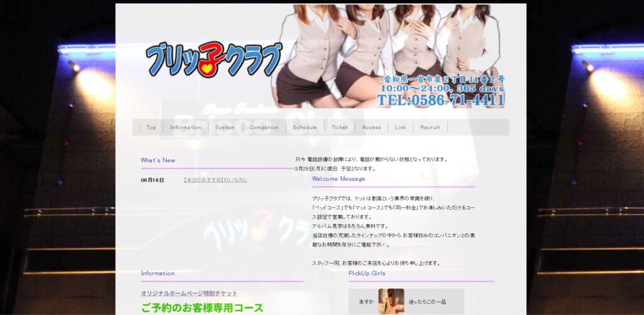Viewport: 644px width, 315px height.
Task: Click the green ご予約のお客様専用コース heading
Action: click(x=202, y=308)
